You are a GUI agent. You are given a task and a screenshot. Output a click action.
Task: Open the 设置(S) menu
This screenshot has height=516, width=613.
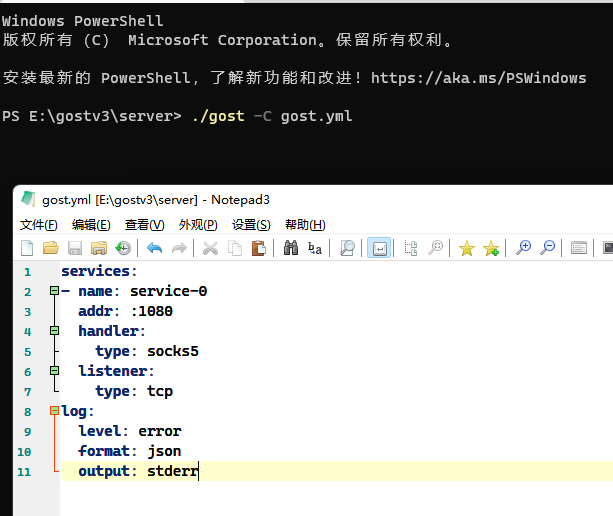point(251,225)
